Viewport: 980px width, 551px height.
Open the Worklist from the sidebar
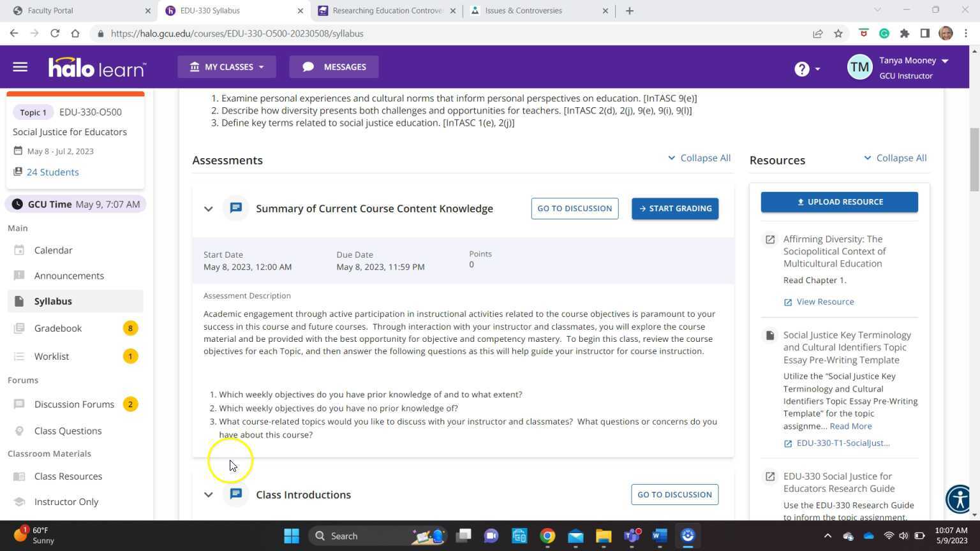coord(51,356)
